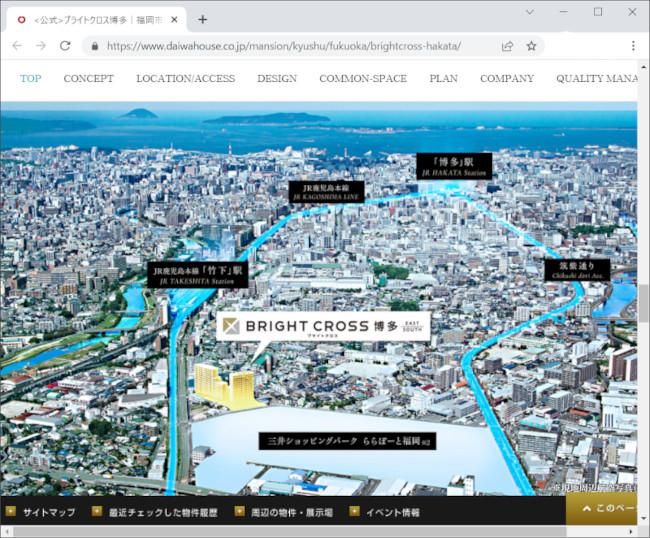Select the ブライトクロス博多 browser tab

click(95, 20)
